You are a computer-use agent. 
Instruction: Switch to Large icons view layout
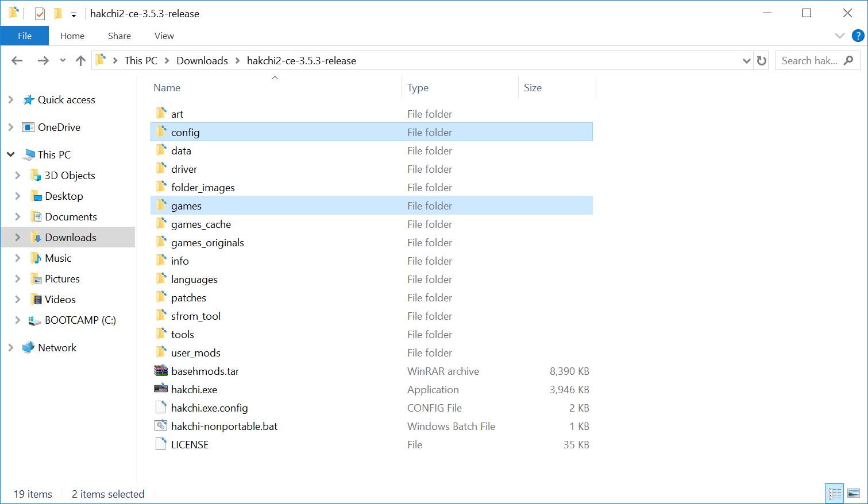(854, 493)
